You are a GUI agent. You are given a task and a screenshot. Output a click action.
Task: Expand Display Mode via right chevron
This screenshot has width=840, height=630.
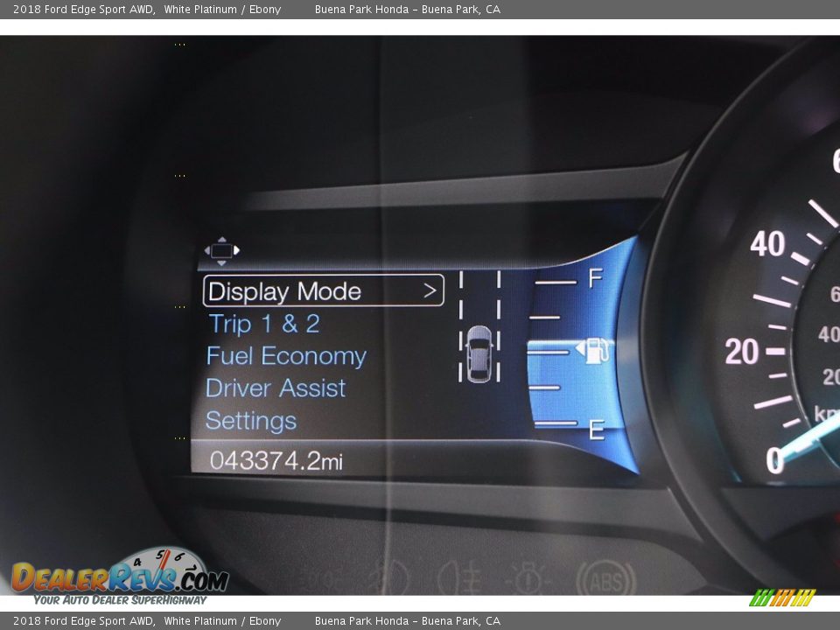[430, 290]
